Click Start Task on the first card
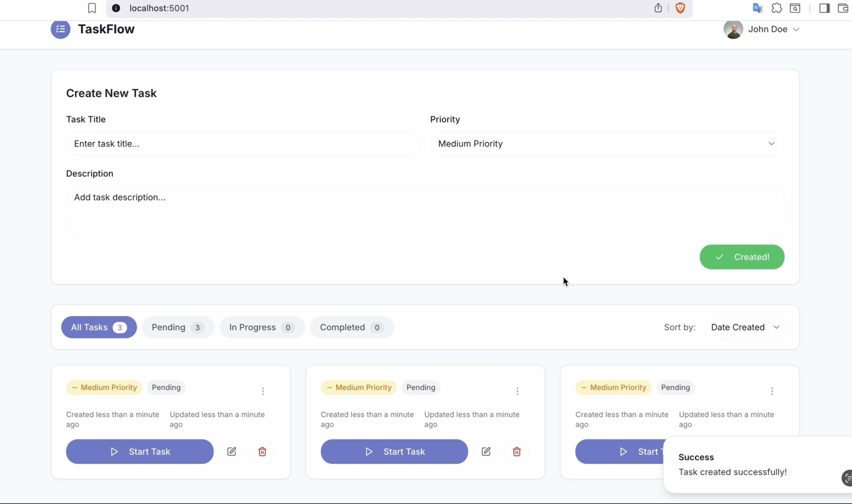 140,451
